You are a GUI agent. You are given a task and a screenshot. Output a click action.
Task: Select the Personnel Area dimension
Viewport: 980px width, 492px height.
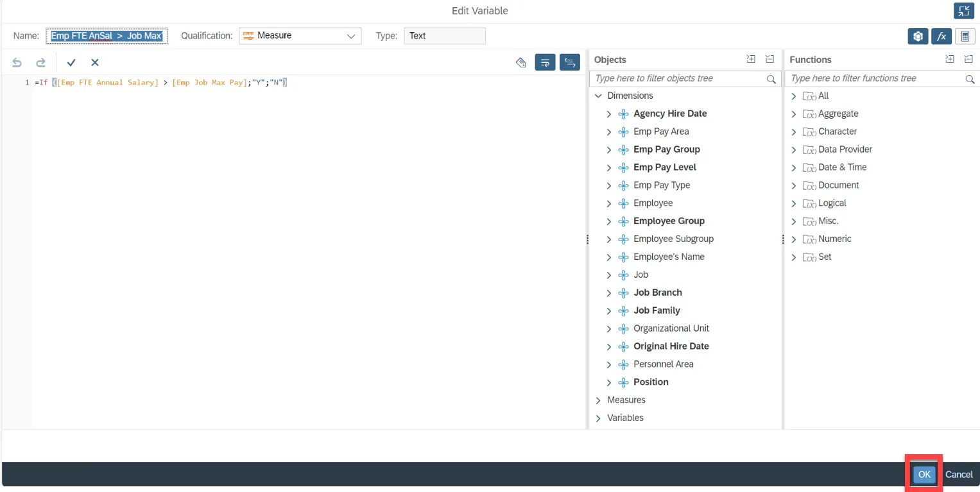pos(664,364)
